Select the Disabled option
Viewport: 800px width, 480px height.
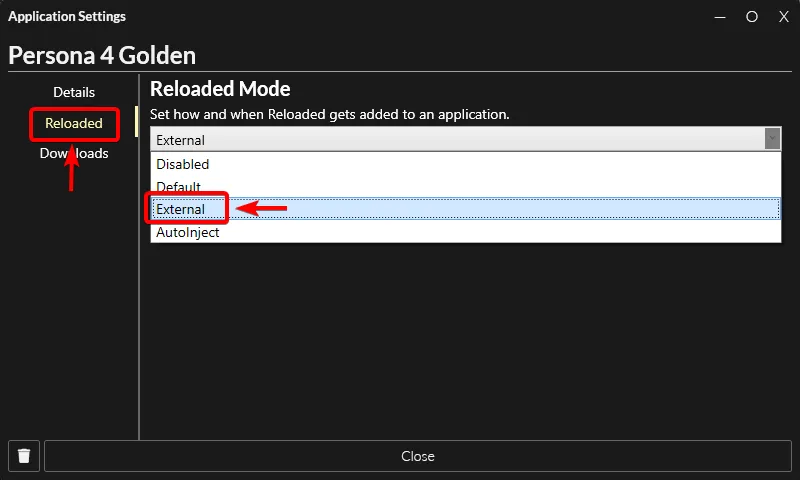pos(465,164)
